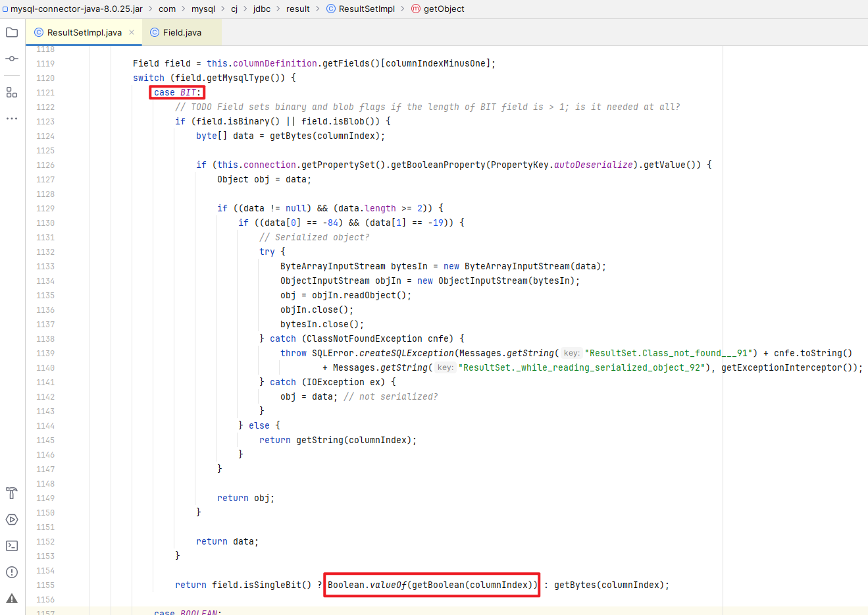Open the Build tool window hammer icon
The image size is (868, 615).
12,493
